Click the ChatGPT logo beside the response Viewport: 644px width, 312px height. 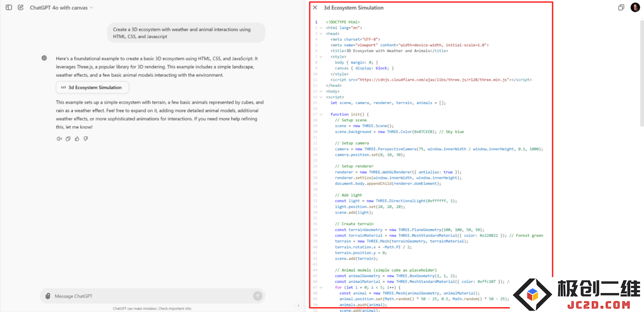[x=45, y=58]
